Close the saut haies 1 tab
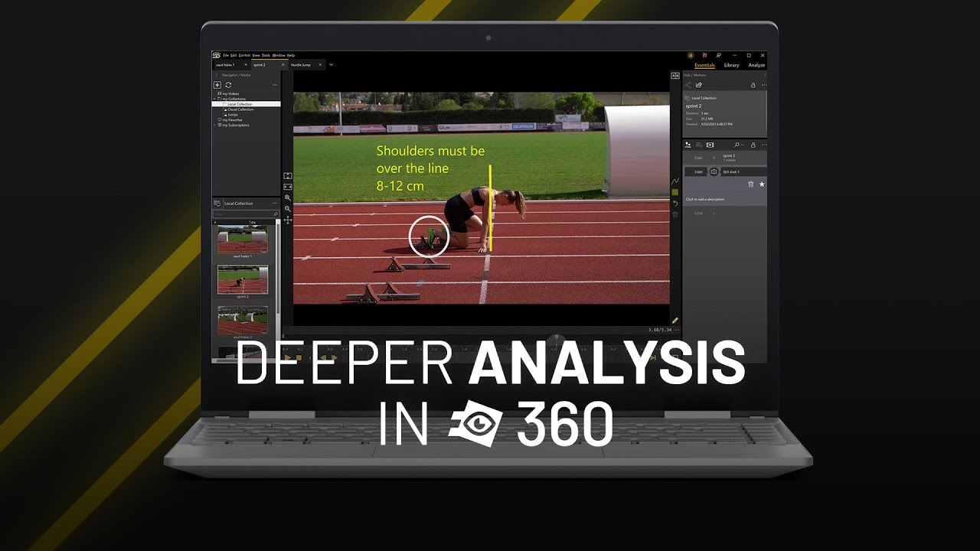This screenshot has width=980, height=551. [x=246, y=65]
